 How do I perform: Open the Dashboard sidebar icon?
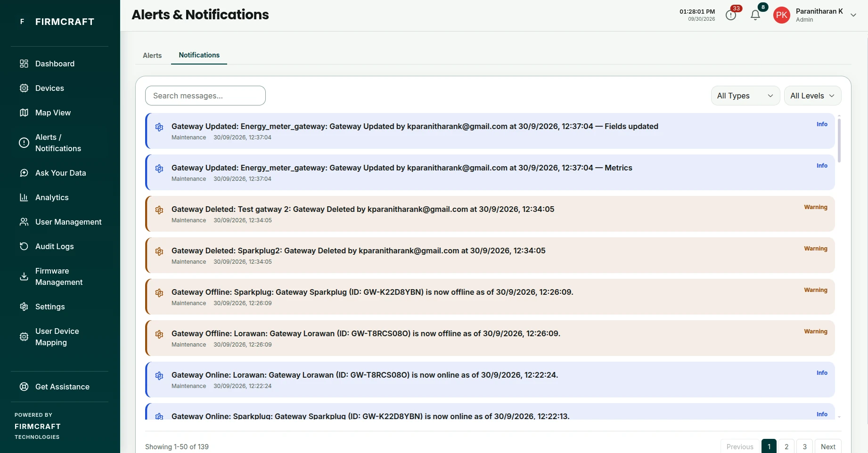(24, 64)
